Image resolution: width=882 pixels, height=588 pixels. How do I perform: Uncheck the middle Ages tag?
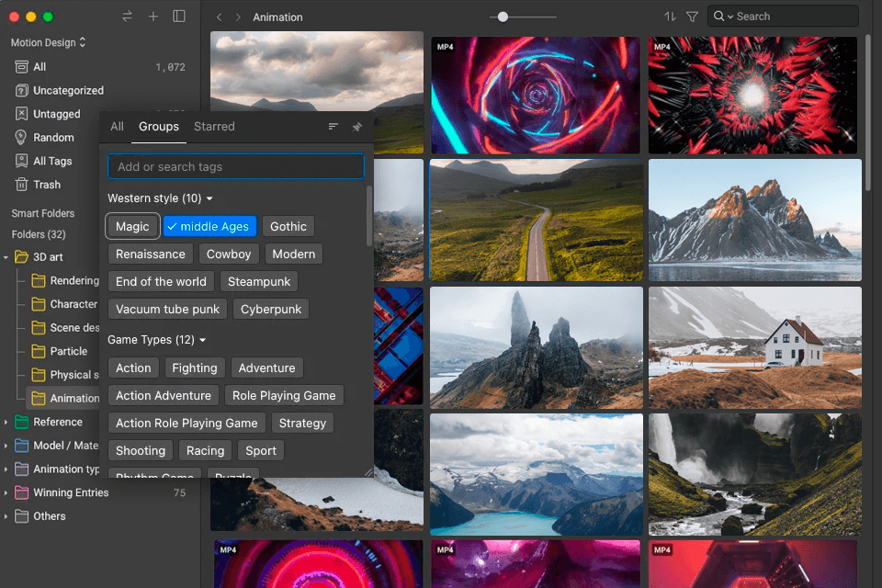[x=209, y=226]
